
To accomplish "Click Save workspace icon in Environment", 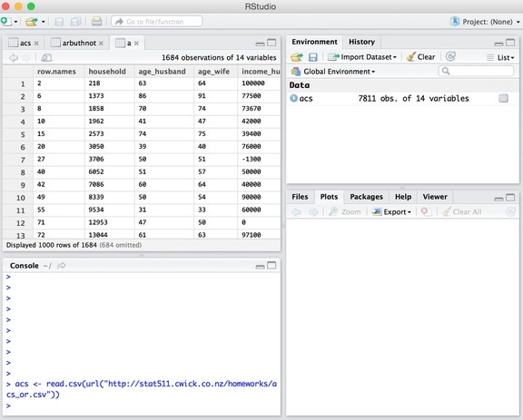I will [313, 57].
